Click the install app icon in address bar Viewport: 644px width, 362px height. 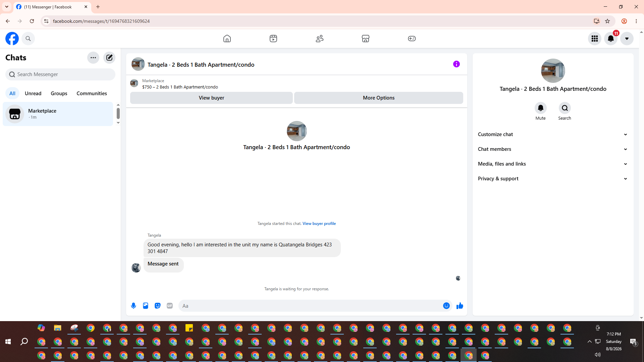pos(597,21)
